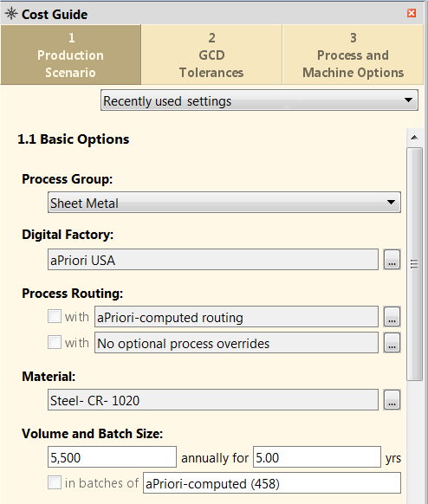
Task: Open the Digital Factory browse button
Action: click(392, 260)
